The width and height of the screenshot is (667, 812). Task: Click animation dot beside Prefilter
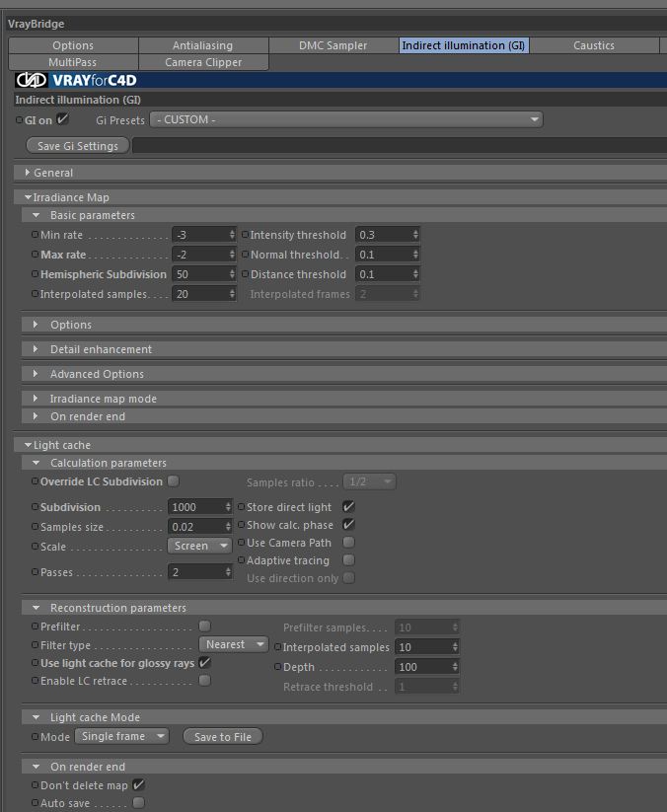(x=36, y=627)
